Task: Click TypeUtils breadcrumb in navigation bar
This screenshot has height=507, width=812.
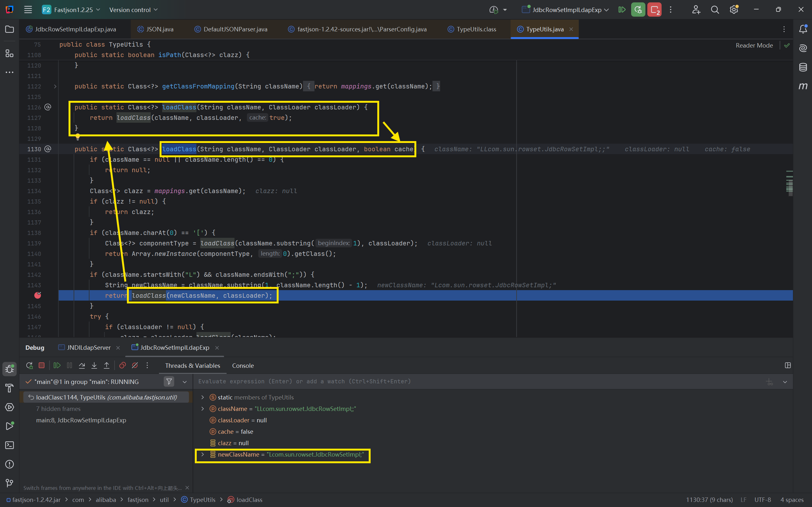Action: [x=199, y=500]
